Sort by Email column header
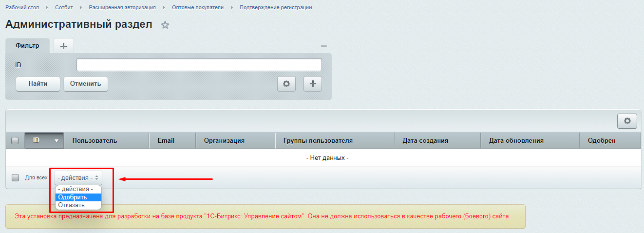644x233 pixels. 172,140
